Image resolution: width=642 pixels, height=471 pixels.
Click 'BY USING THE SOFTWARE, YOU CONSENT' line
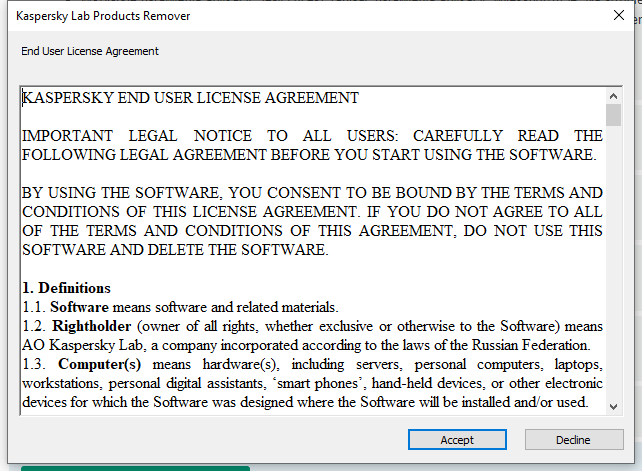point(312,192)
